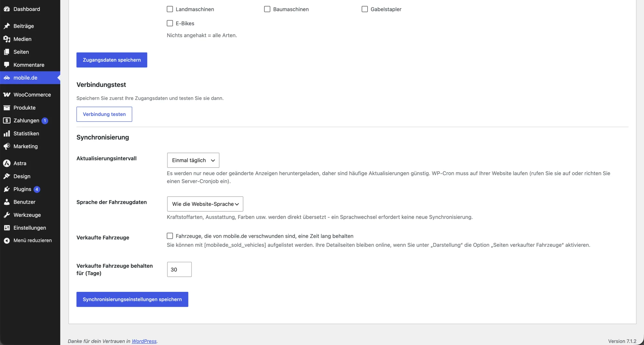The height and width of the screenshot is (345, 644).
Task: Click the Zahlungen notification badge
Action: point(45,121)
